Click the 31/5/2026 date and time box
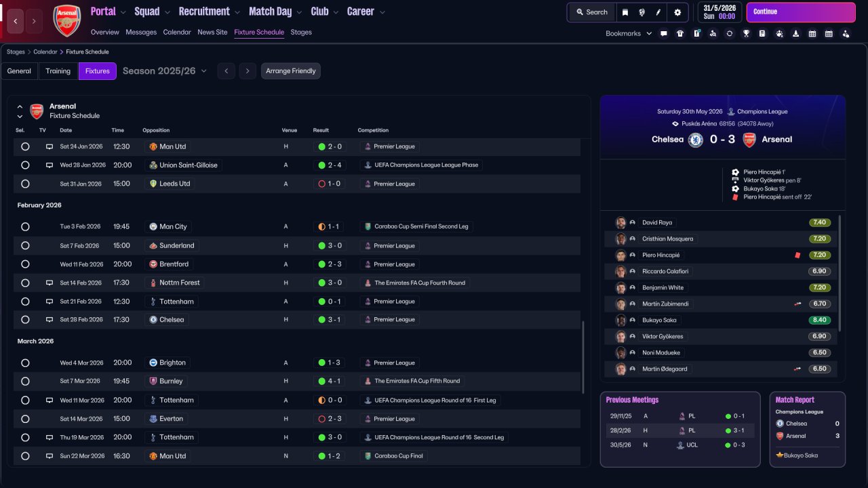Viewport: 868px width, 488px height. [x=719, y=12]
